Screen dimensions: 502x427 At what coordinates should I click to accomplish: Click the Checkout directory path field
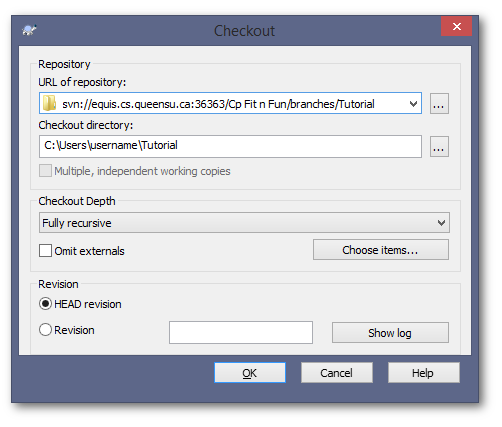click(230, 146)
